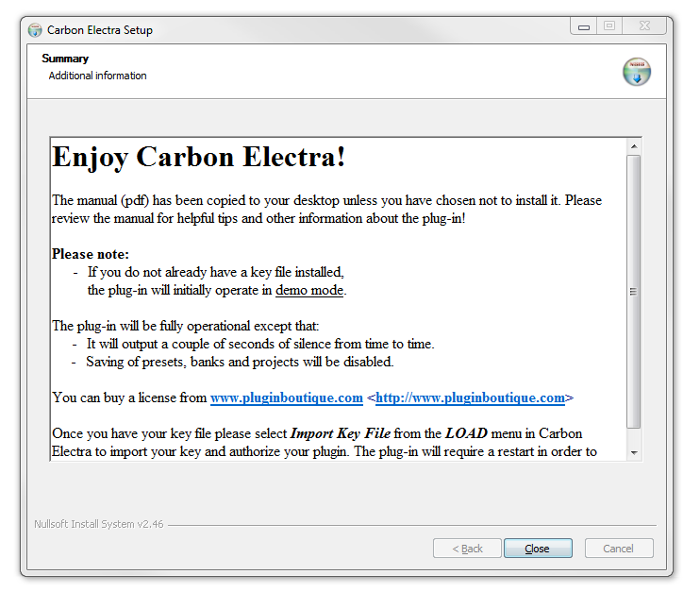Screen dimensions: 700x592
Task: Click the disabled Back button
Action: [x=467, y=549]
